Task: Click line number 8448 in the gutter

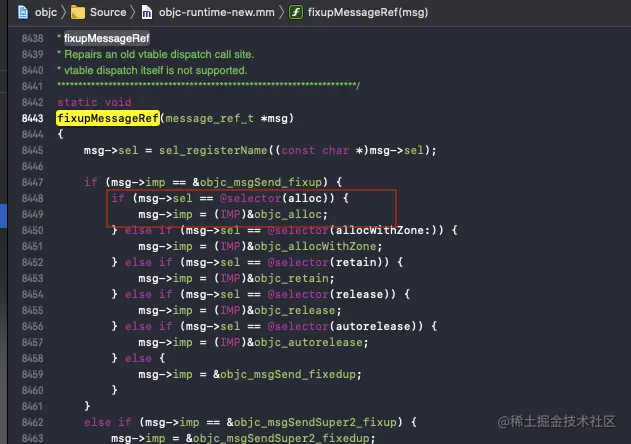Action: click(x=33, y=198)
